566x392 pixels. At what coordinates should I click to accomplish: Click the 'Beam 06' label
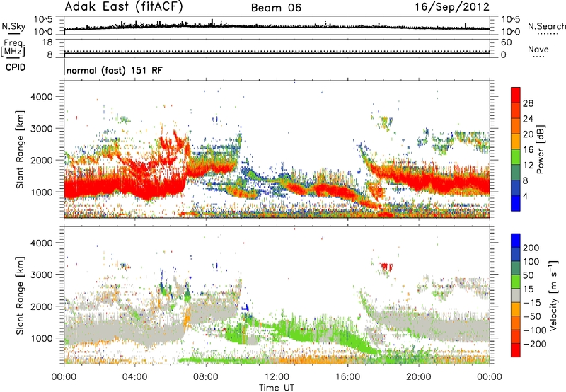[276, 8]
